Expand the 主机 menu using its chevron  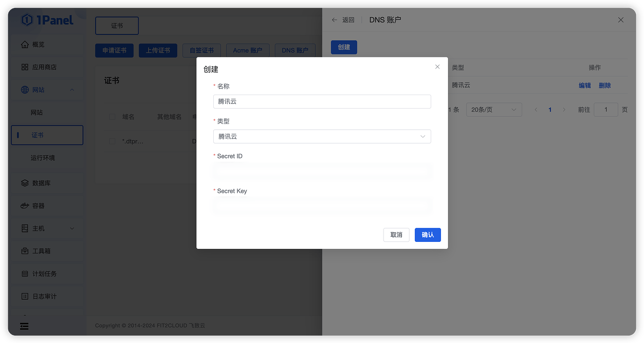pos(72,228)
